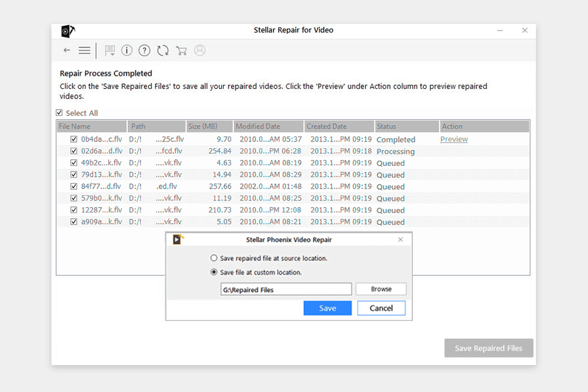Viewport: 588px width, 392px height.
Task: Select 'Save file at custom location' option
Action: click(x=214, y=273)
